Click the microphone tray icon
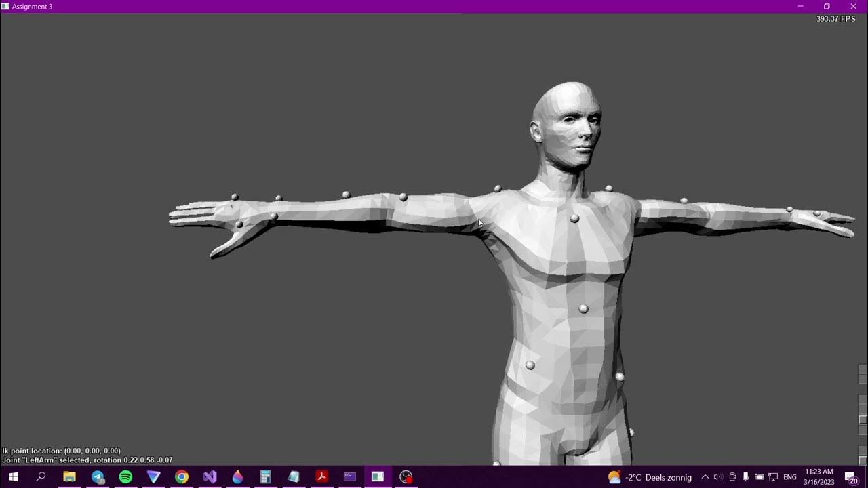The height and width of the screenshot is (488, 868). (745, 477)
